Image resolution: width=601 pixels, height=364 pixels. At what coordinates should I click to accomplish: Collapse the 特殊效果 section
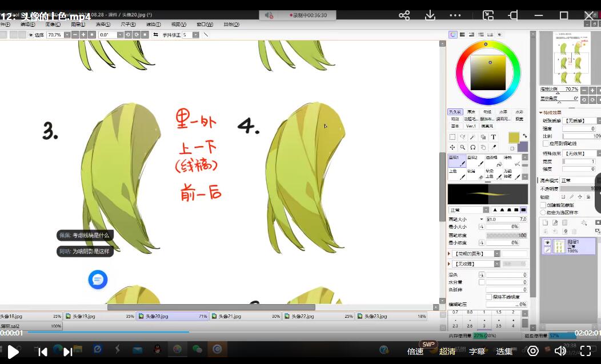point(541,112)
